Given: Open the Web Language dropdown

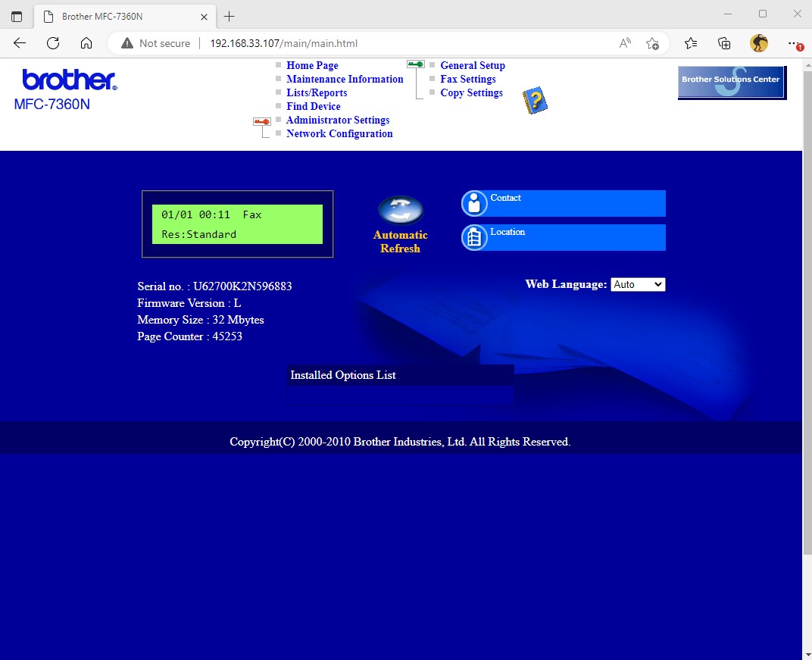Looking at the screenshot, I should pyautogui.click(x=638, y=284).
